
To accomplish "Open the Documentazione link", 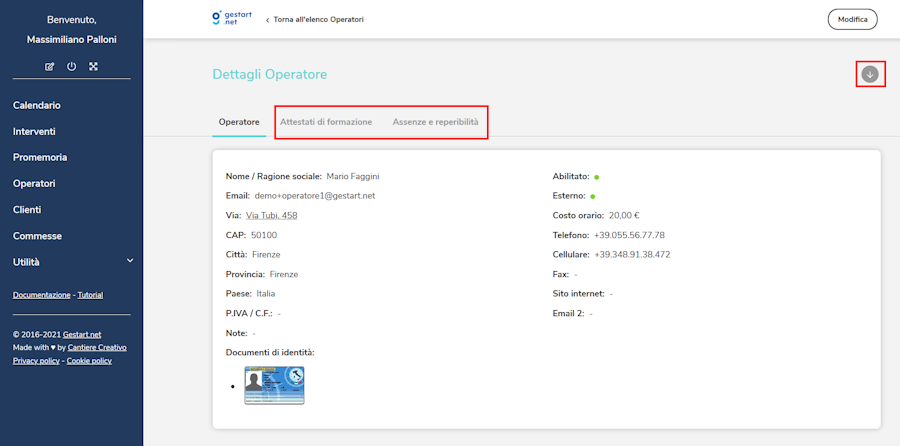I will tap(41, 295).
